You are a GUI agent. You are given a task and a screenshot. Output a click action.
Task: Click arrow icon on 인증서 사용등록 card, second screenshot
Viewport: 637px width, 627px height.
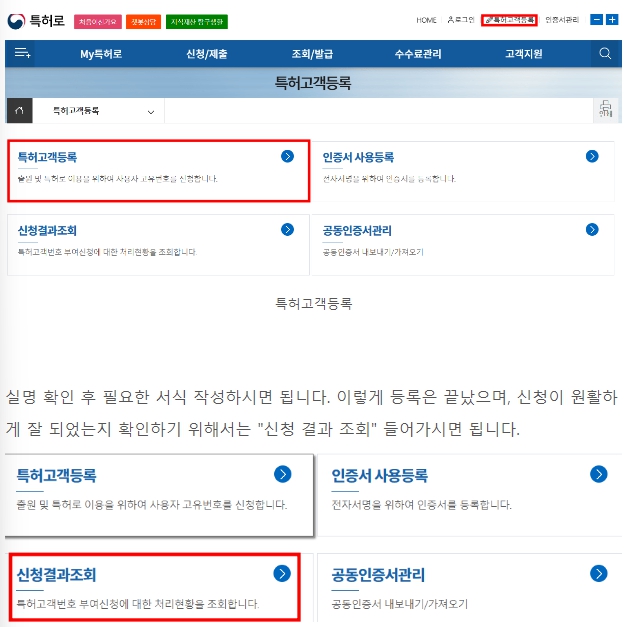click(598, 474)
